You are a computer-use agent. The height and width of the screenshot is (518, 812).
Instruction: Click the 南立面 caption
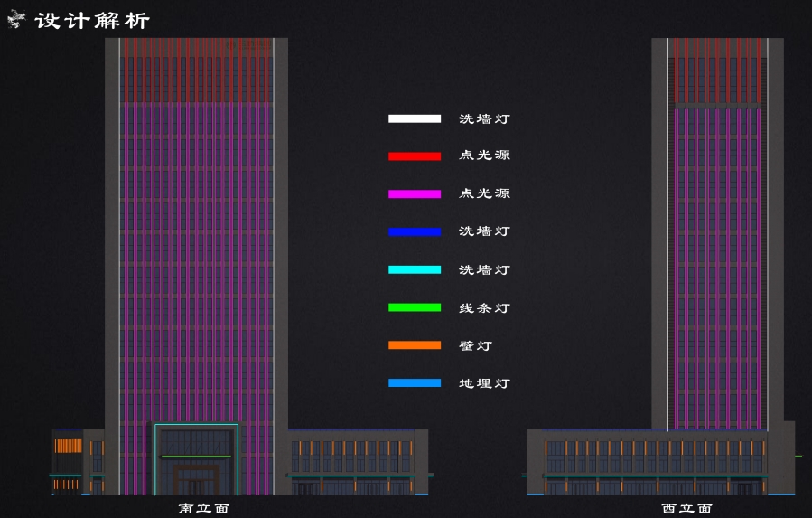pyautogui.click(x=203, y=508)
